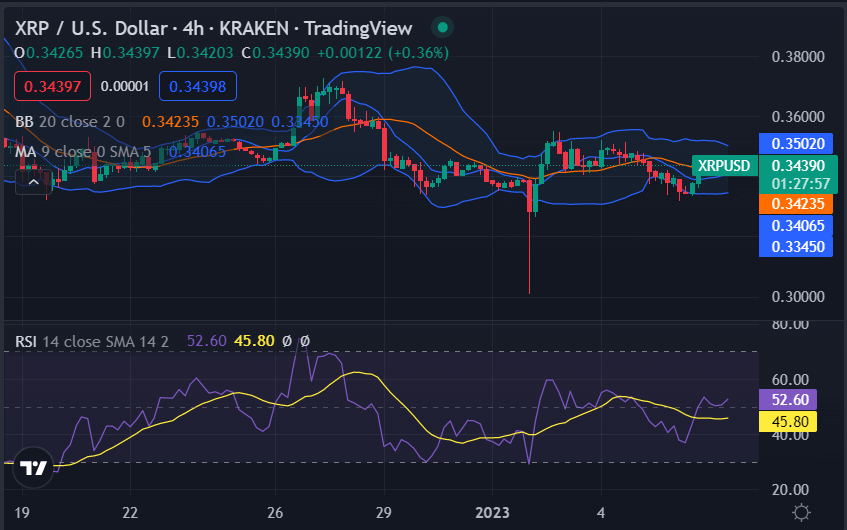Click the spread value 0.00001
The width and height of the screenshot is (847, 530).
pyautogui.click(x=125, y=86)
